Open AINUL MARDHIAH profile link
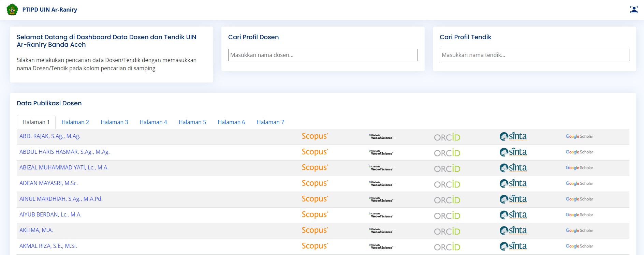This screenshot has height=255, width=644. (x=61, y=199)
